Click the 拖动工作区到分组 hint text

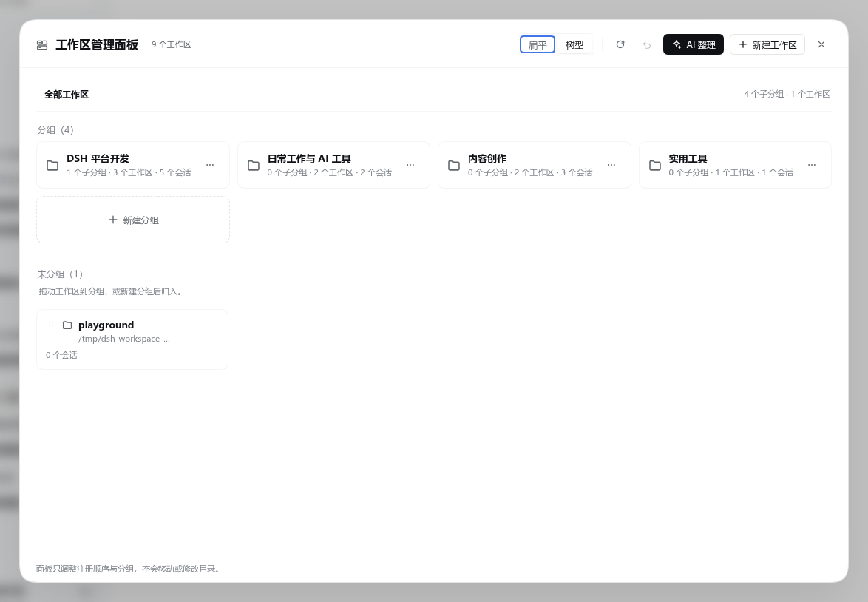pos(111,291)
